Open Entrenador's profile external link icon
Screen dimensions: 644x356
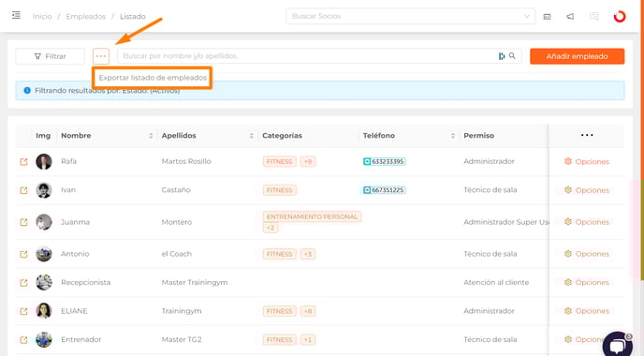point(23,340)
